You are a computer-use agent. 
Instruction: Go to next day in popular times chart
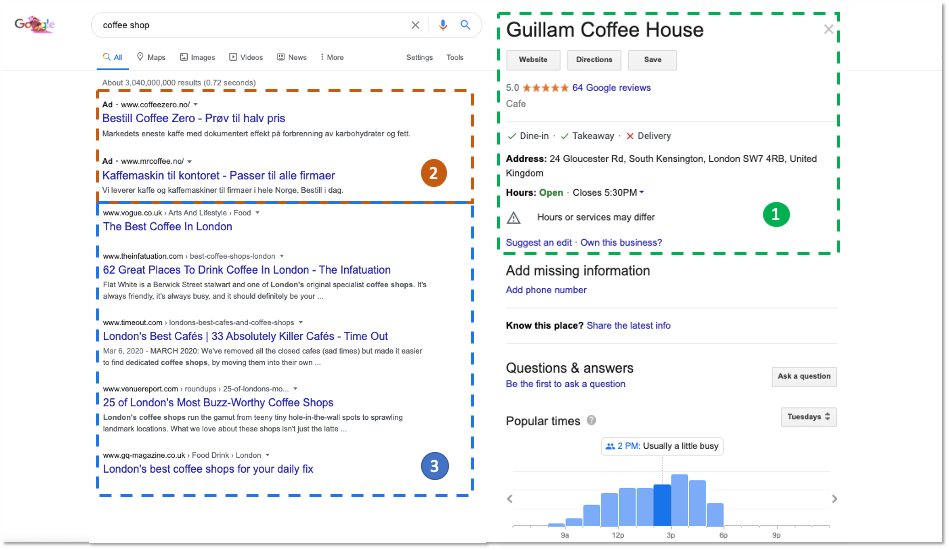pyautogui.click(x=834, y=499)
